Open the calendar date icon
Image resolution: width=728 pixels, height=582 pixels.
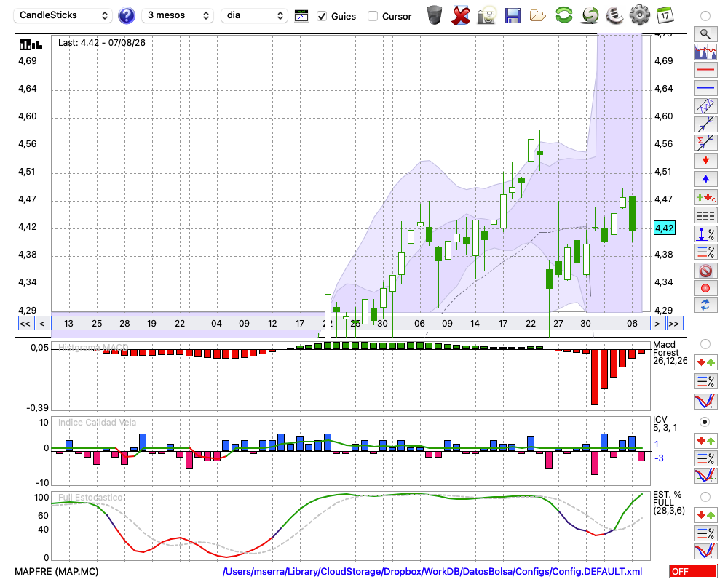pos(665,15)
